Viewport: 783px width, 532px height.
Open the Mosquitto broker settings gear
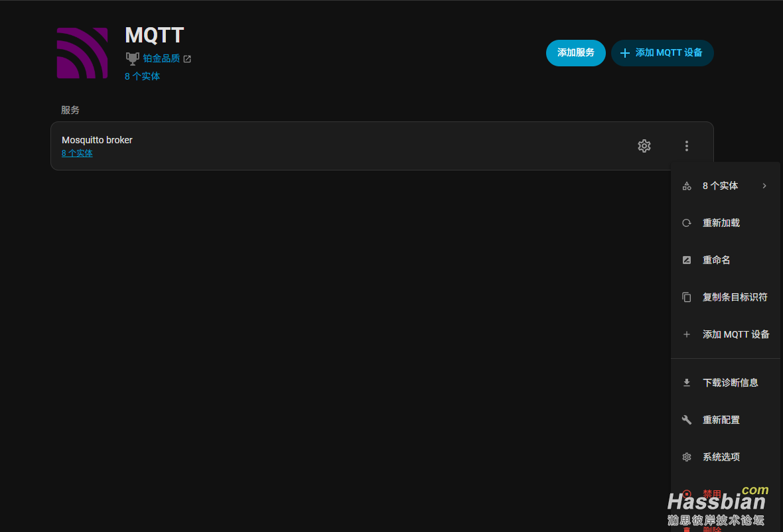click(644, 146)
